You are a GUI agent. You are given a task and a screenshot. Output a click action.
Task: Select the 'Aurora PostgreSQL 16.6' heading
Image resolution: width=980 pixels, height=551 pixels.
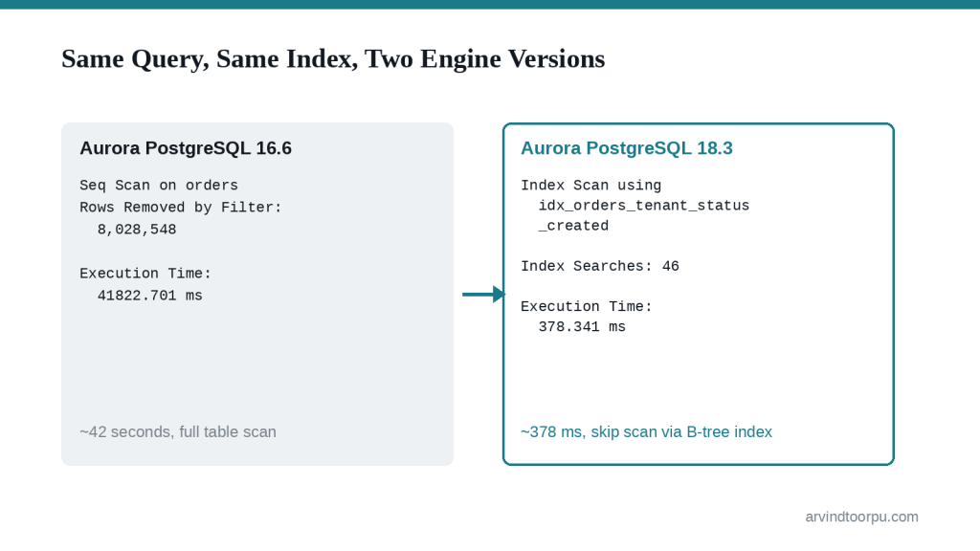coord(186,148)
